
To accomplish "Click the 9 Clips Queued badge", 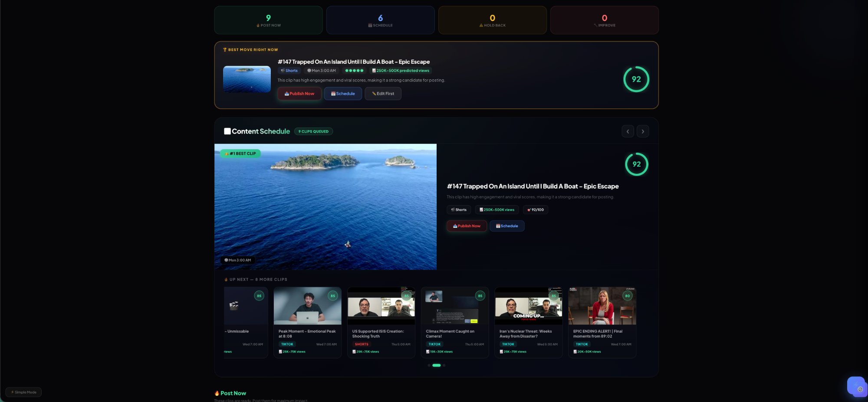I will [x=313, y=131].
